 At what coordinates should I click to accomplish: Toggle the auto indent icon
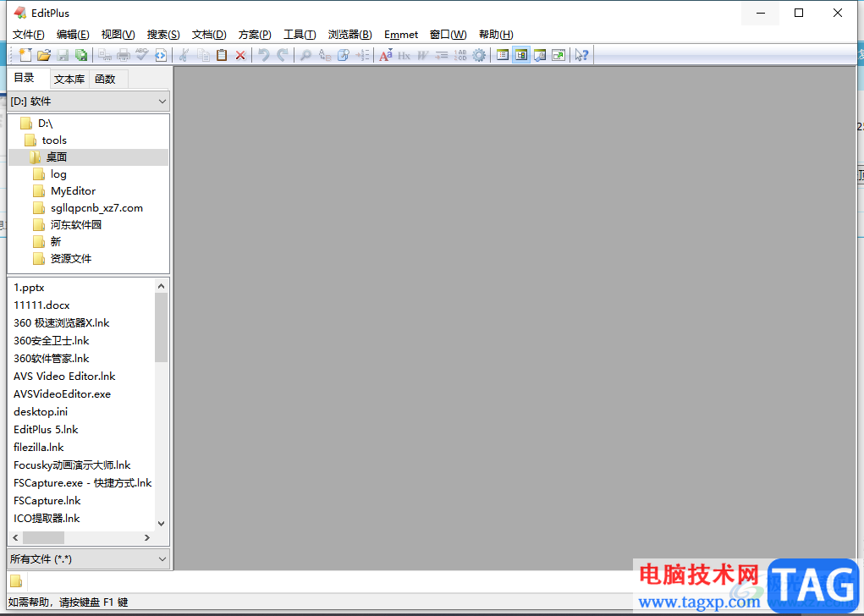(x=442, y=54)
